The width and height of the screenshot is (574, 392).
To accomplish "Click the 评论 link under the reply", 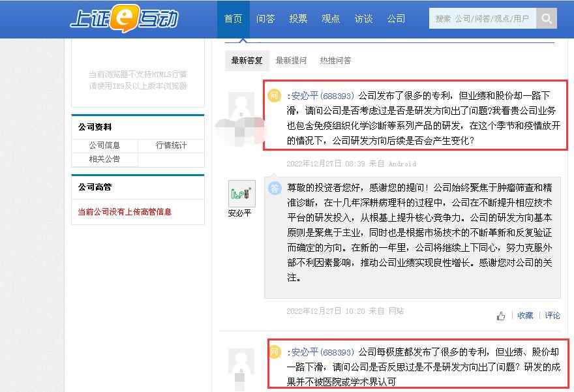I will click(x=552, y=316).
